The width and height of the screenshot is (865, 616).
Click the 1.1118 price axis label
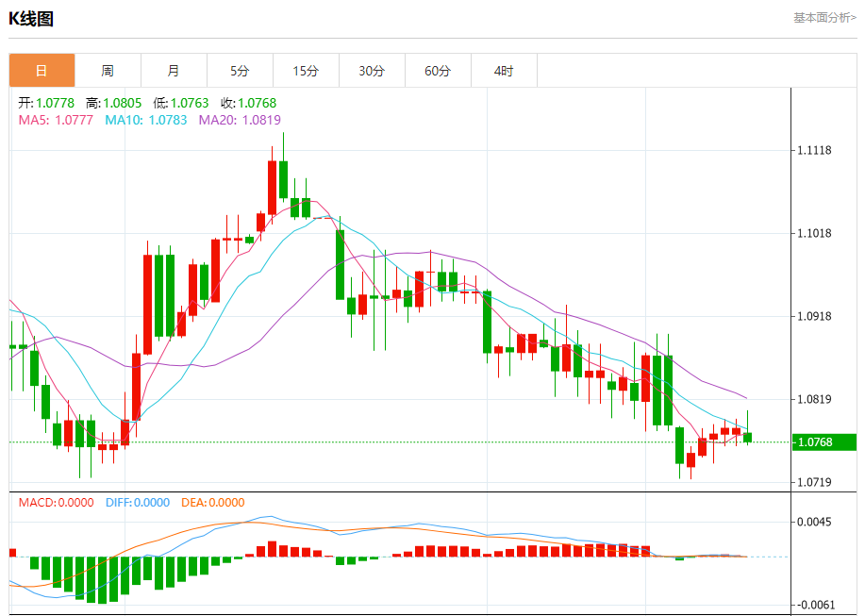813,150
